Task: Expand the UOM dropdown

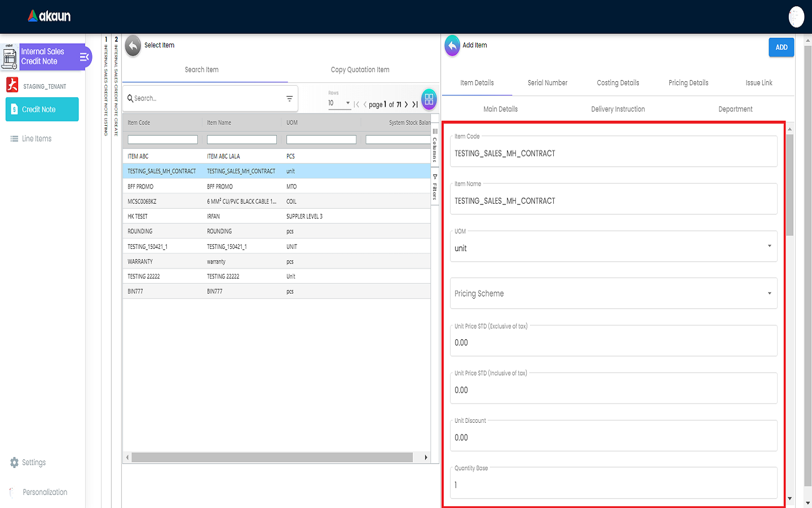Action: coord(769,246)
